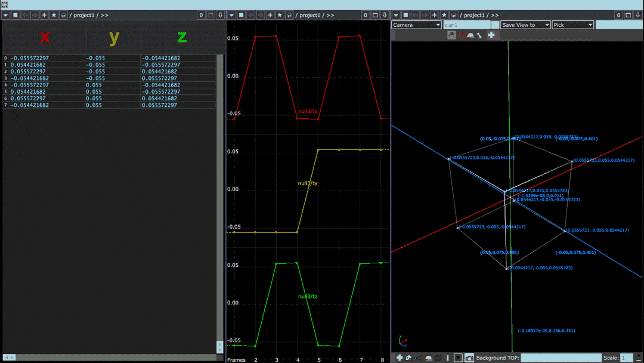
Task: Click the home icon in the left pane
Action: pyautogui.click(x=63, y=15)
